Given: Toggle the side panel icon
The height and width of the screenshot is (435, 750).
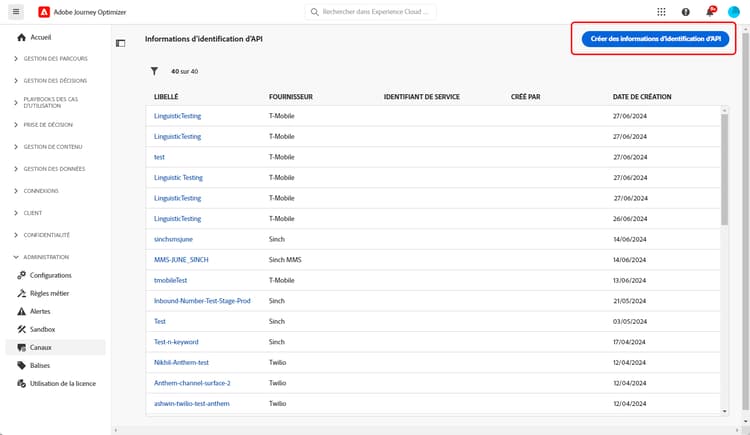Looking at the screenshot, I should pos(121,43).
